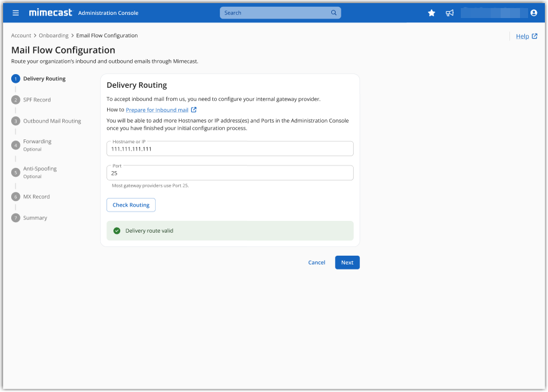This screenshot has height=392, width=548.
Task: Open the megaphone announcements icon
Action: tap(450, 13)
